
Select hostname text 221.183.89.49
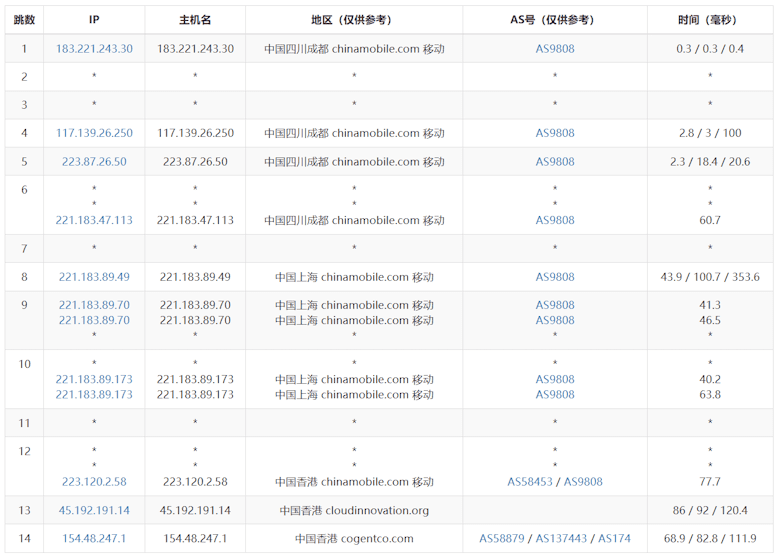point(195,277)
